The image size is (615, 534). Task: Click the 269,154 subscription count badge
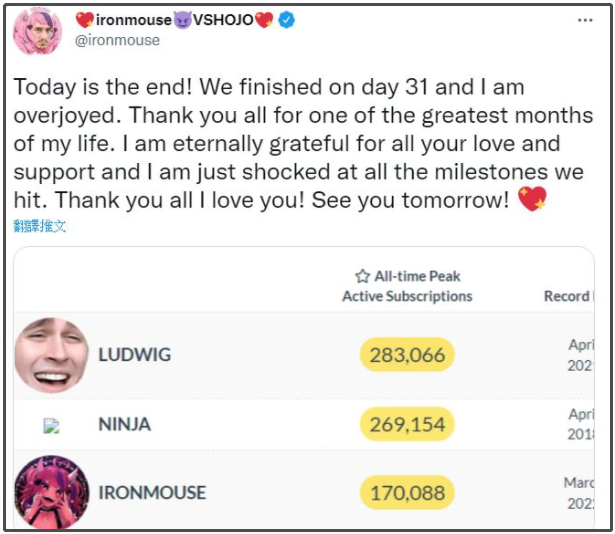click(x=407, y=424)
